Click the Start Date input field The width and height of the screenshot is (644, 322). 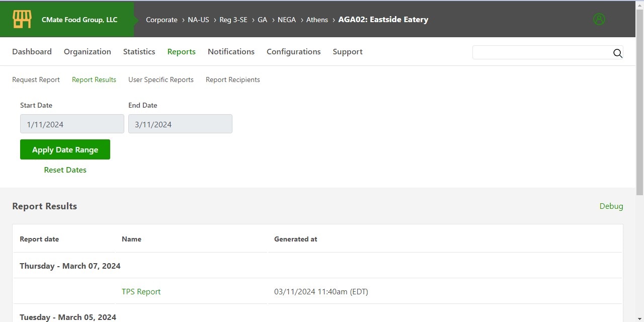[x=71, y=124]
